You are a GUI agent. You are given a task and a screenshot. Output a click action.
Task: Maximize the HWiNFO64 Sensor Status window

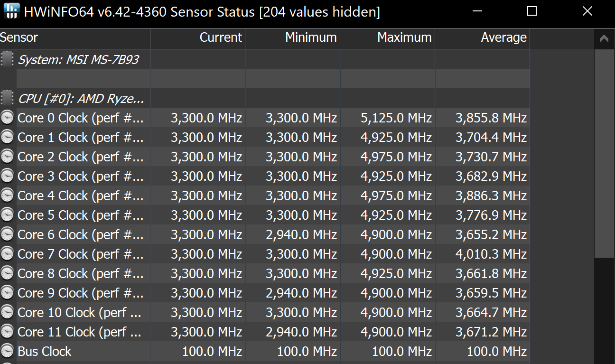(x=532, y=11)
